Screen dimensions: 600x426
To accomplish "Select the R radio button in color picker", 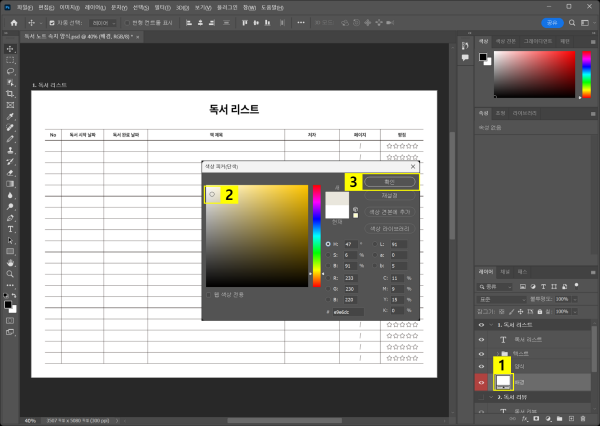I will click(x=328, y=278).
